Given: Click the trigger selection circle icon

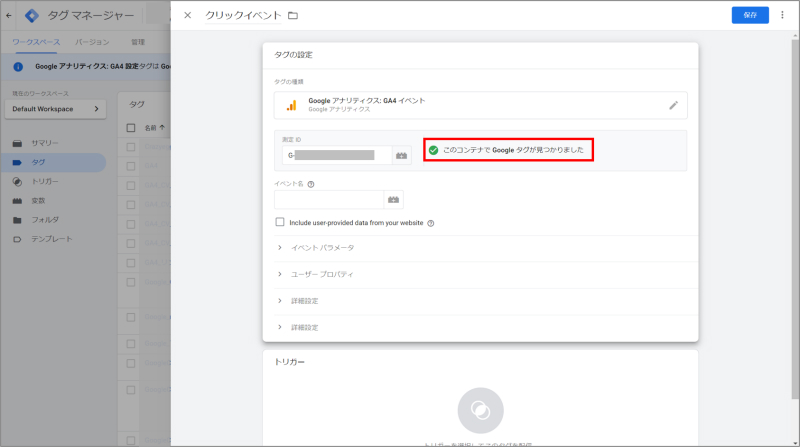Looking at the screenshot, I should click(480, 410).
